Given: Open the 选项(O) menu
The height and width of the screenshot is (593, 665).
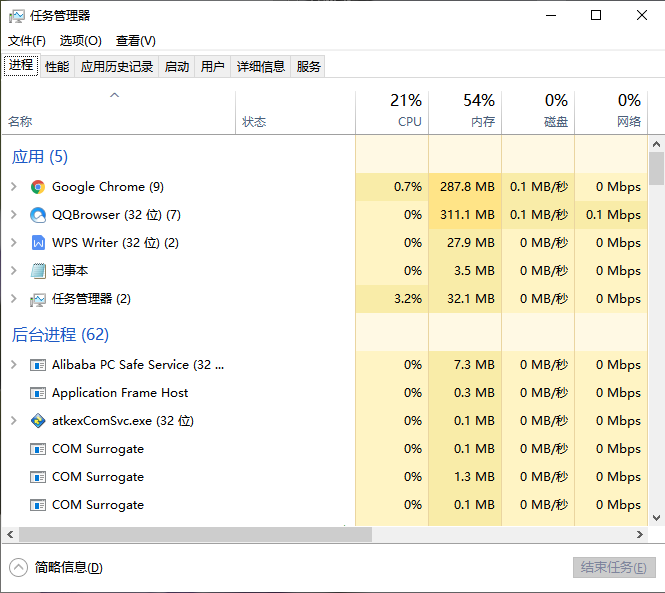Looking at the screenshot, I should click(81, 41).
